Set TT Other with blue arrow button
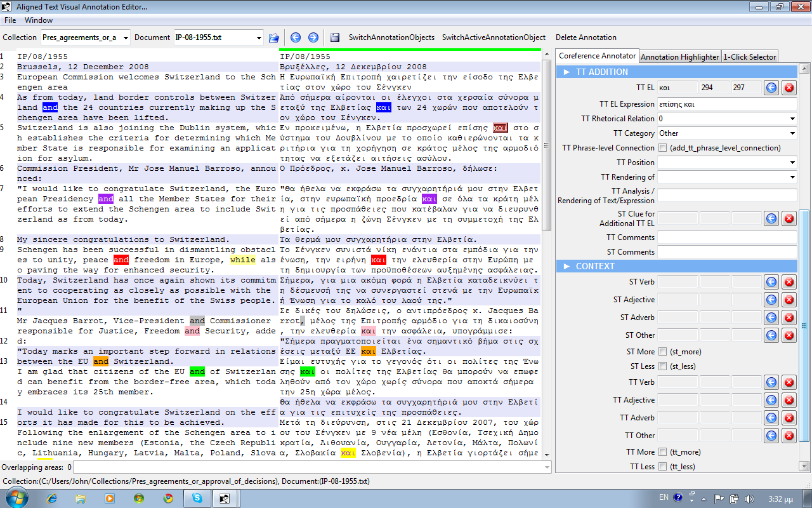The image size is (812, 508). click(771, 436)
